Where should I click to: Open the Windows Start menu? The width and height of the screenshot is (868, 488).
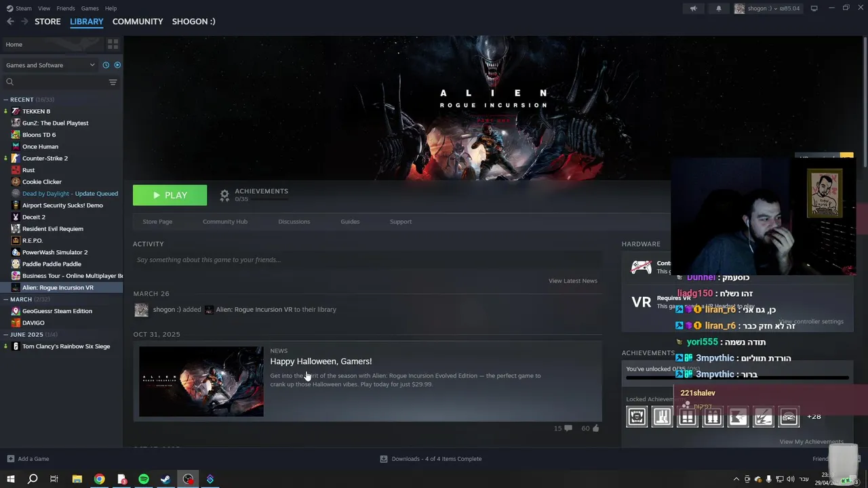click(x=10, y=479)
